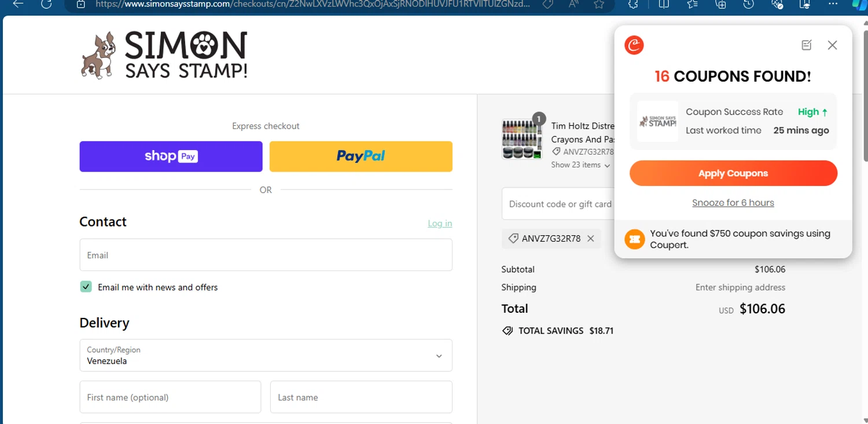
Task: Click the Total $106.06 amount
Action: click(762, 309)
